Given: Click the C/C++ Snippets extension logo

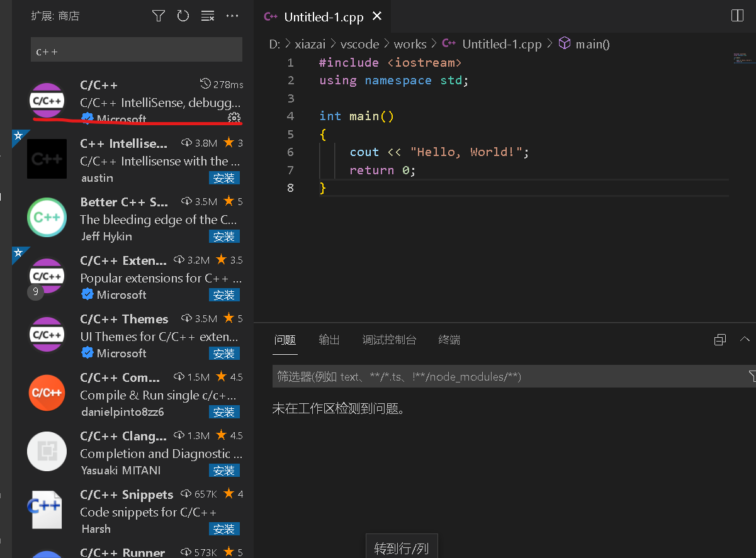Looking at the screenshot, I should tap(45, 509).
